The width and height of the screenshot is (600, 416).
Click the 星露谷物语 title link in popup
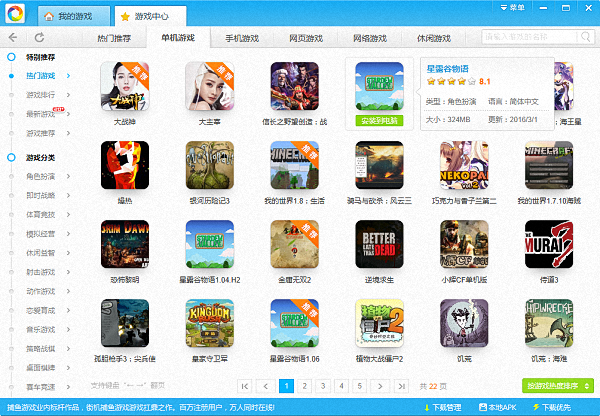click(447, 68)
